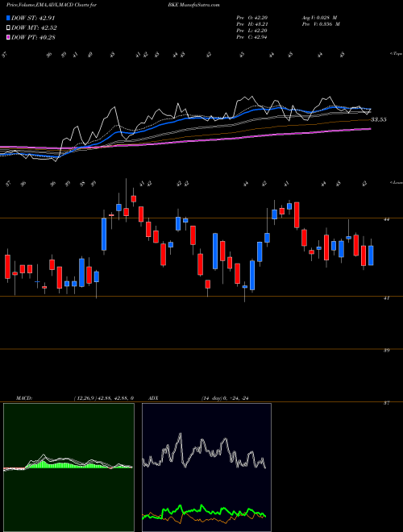Click the 'Pre L: 42.20' value
Screen dimensions: 403x532
251,31
